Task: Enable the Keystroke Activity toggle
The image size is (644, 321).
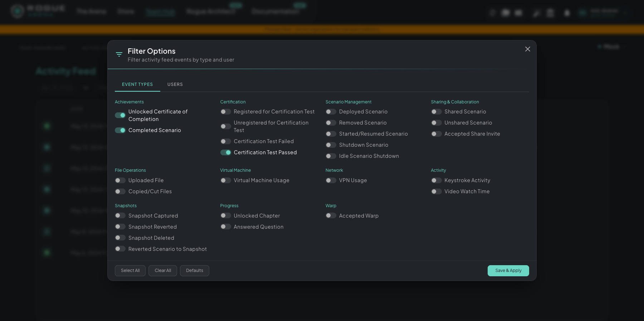Action: tap(436, 180)
